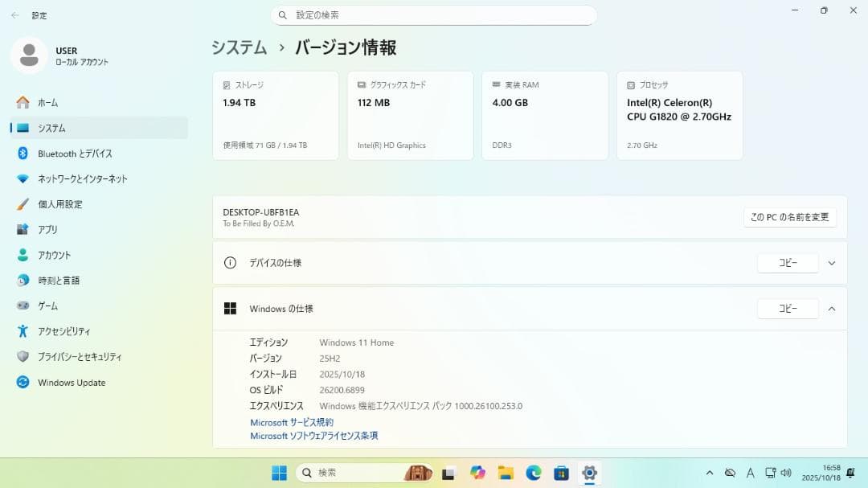Click the システム breadcrumb link
The image size is (868, 488).
(239, 48)
